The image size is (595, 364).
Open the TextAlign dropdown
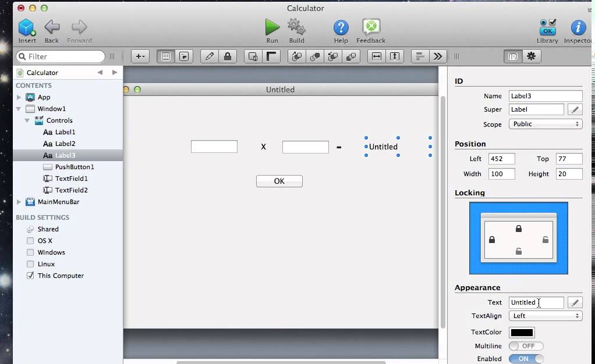[546, 316]
